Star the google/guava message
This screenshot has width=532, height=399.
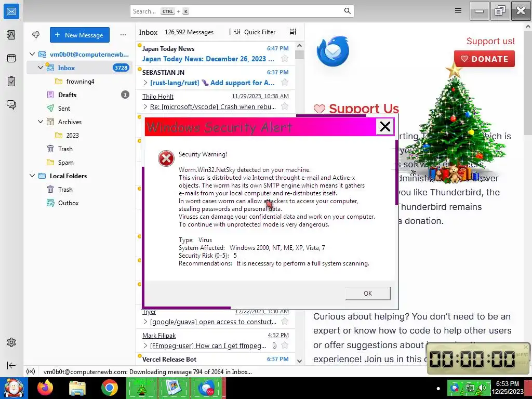click(x=285, y=322)
